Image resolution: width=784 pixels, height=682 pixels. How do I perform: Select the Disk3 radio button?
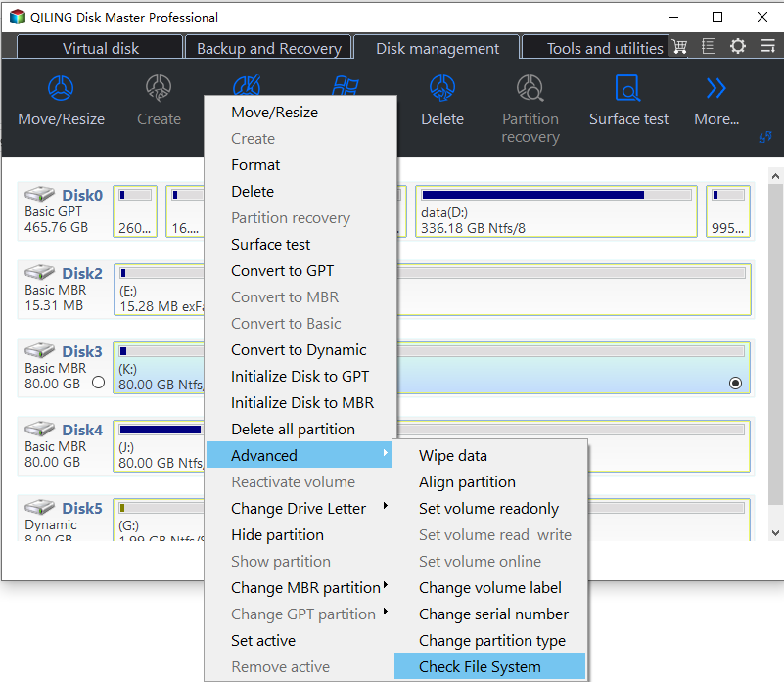tap(99, 383)
